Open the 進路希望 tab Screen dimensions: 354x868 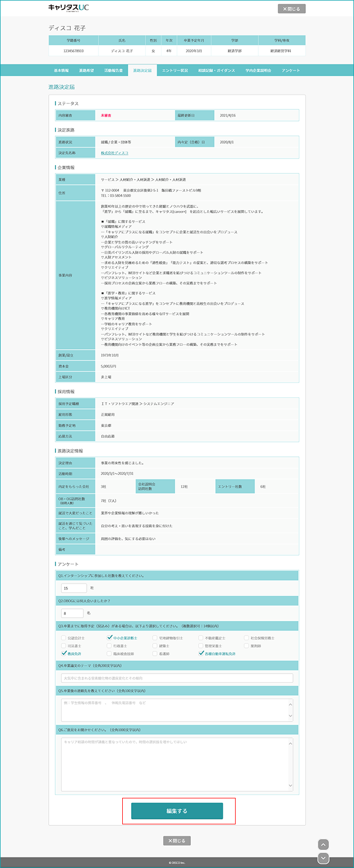coord(86,71)
